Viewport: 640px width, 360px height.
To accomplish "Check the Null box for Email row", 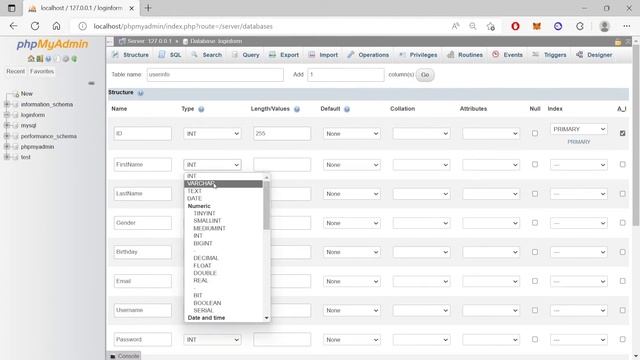I will tap(535, 281).
